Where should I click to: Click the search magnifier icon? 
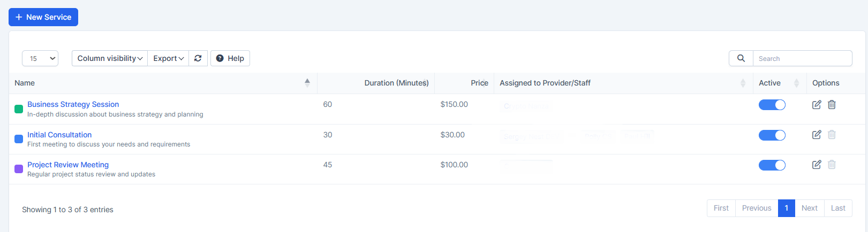pyautogui.click(x=741, y=58)
